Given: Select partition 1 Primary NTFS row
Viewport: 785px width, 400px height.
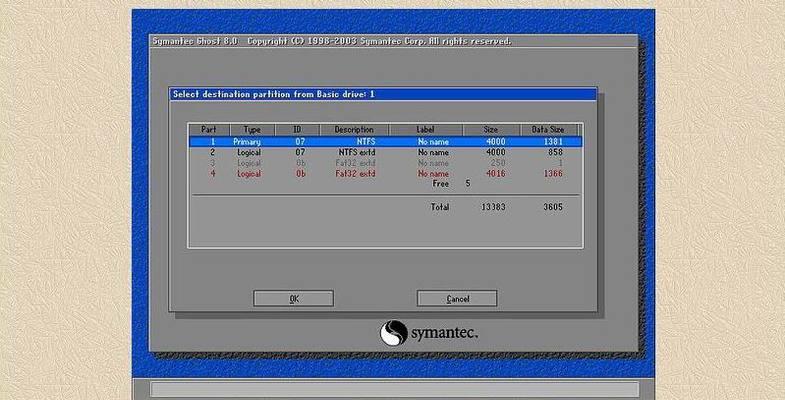Looking at the screenshot, I should [385, 142].
